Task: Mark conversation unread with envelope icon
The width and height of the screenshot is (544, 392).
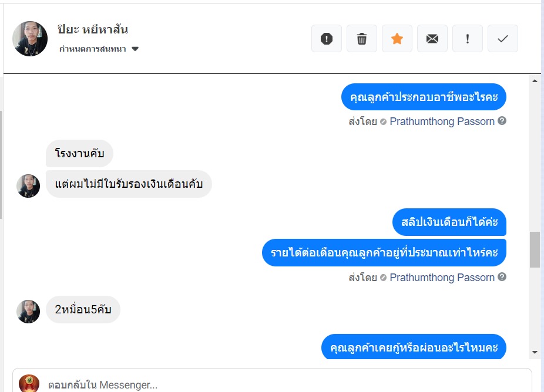Action: click(432, 39)
